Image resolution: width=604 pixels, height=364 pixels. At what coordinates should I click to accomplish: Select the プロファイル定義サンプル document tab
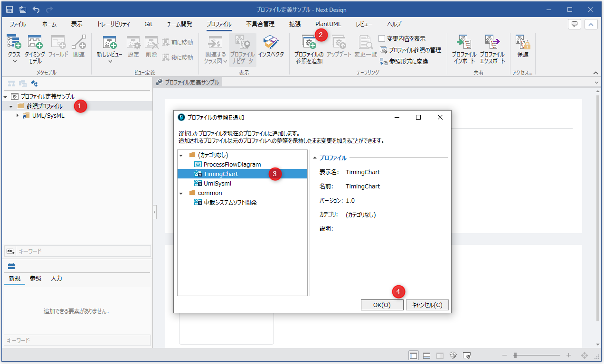pos(188,82)
